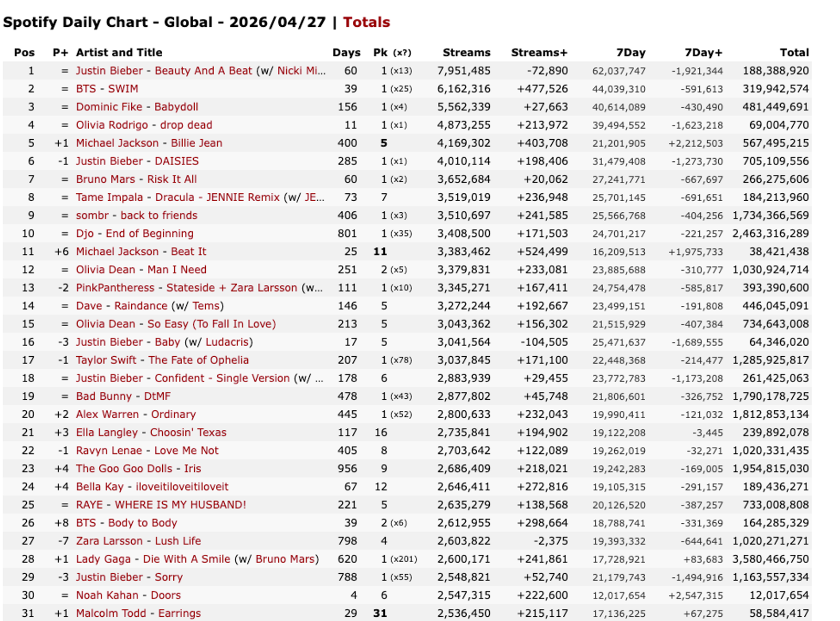Open the BTS - SWIM song link
This screenshot has width=840, height=621.
click(107, 89)
